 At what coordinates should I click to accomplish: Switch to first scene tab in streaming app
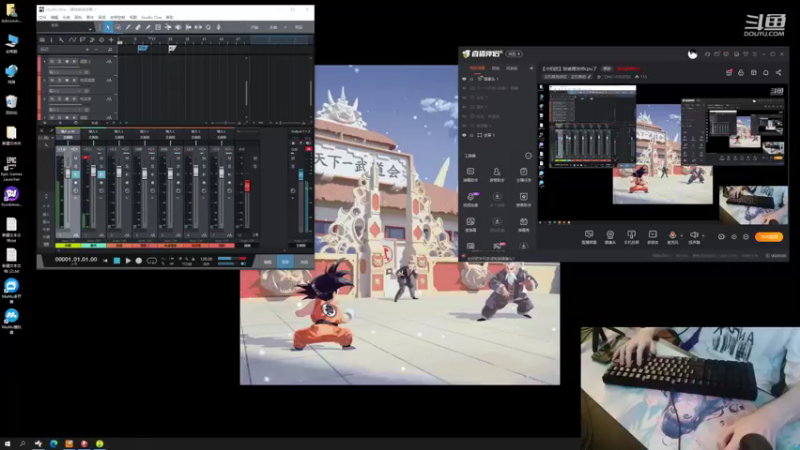pos(477,68)
